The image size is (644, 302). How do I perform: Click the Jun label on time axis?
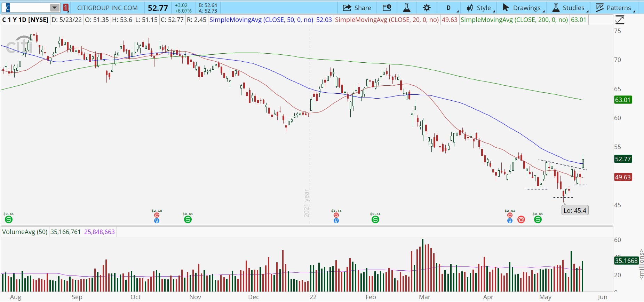click(x=602, y=297)
